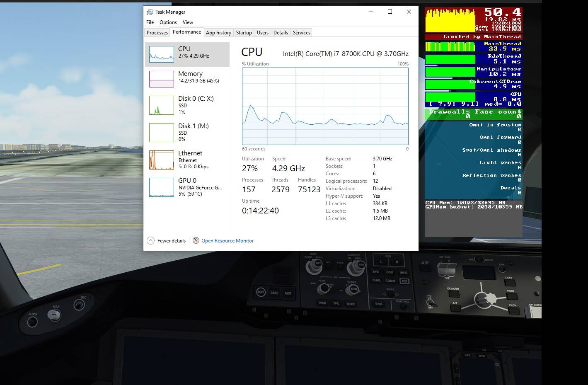Click the INFO display button
Viewport: 588px width, 385px height.
pos(404,273)
